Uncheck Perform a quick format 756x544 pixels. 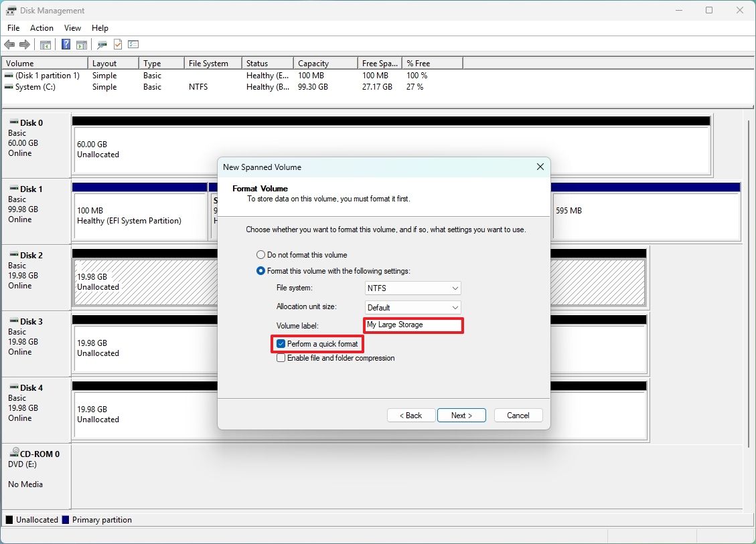point(281,344)
